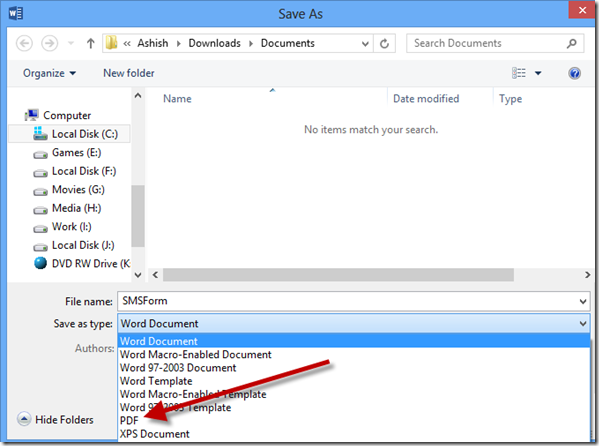This screenshot has height=446, width=599.
Task: Click the Word application icon in the title bar
Action: 15,14
